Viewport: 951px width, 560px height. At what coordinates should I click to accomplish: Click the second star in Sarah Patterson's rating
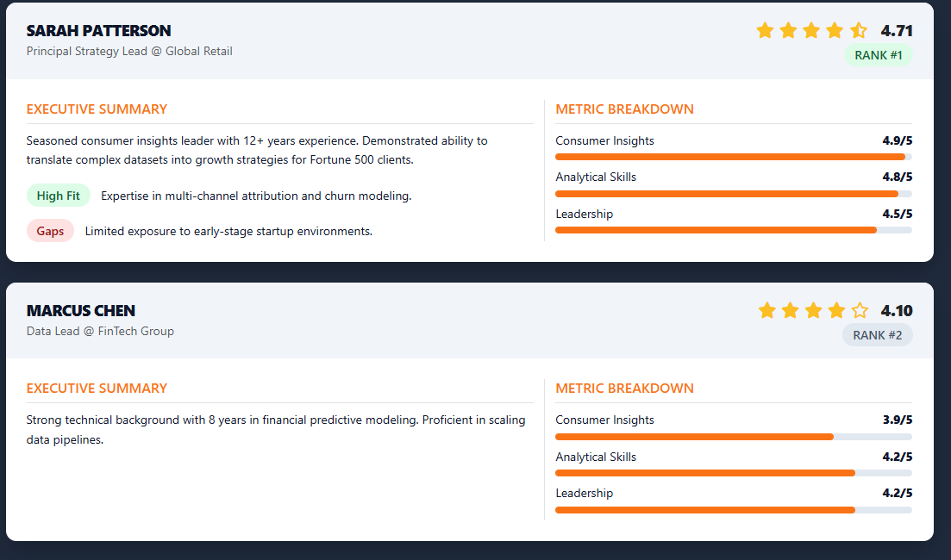[788, 31]
